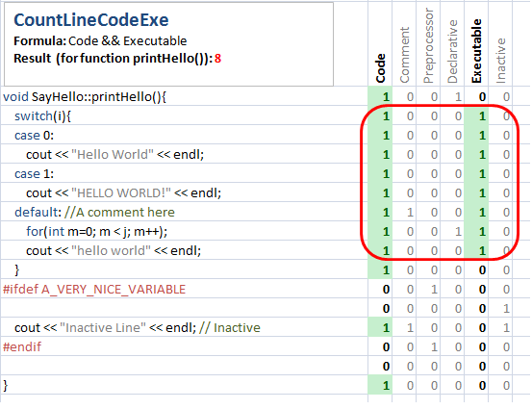Viewport: 532px width, 409px height.
Task: Click the #ifdef A_VERY_NICE_VARIABLE line
Action: [x=94, y=289]
